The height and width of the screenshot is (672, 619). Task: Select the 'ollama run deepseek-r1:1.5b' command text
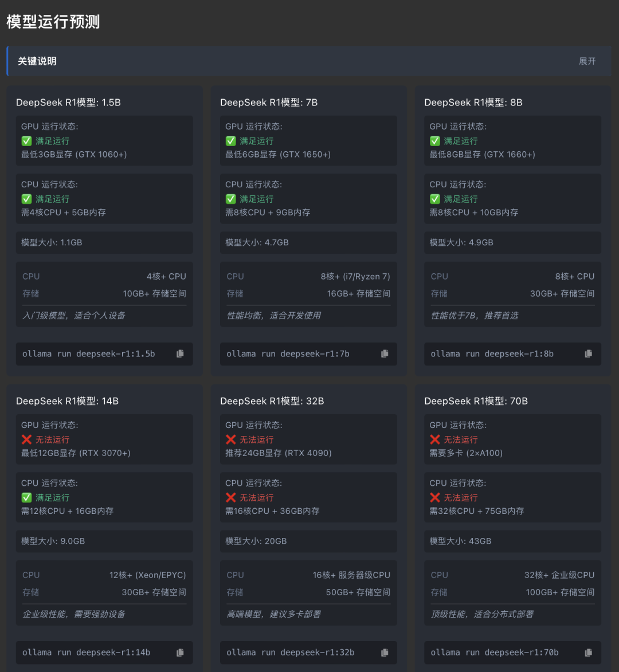[89, 353]
